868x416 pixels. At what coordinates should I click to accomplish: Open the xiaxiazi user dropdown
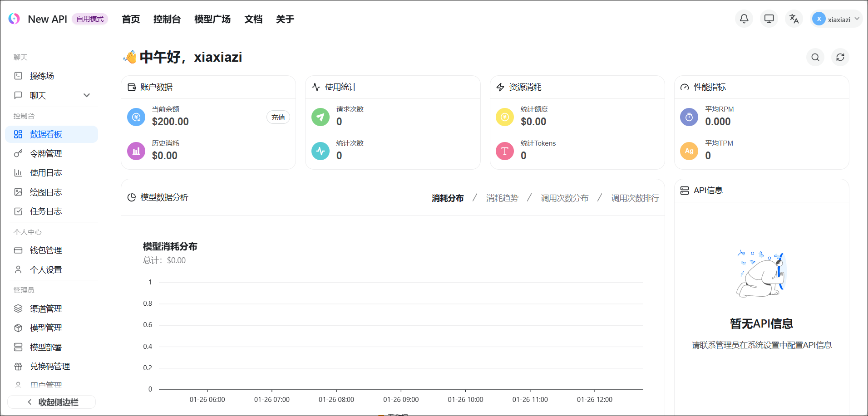coord(837,19)
